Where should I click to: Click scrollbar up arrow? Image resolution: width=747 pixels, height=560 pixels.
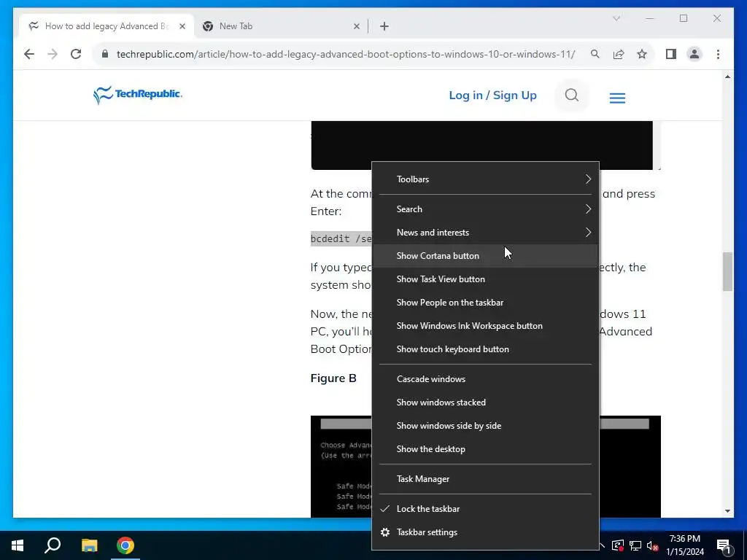click(727, 77)
